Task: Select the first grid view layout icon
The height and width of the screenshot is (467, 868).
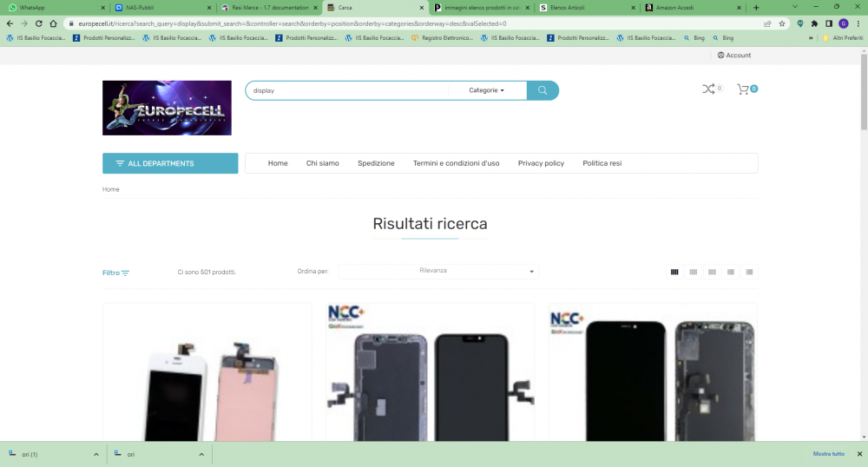Action: [674, 272]
